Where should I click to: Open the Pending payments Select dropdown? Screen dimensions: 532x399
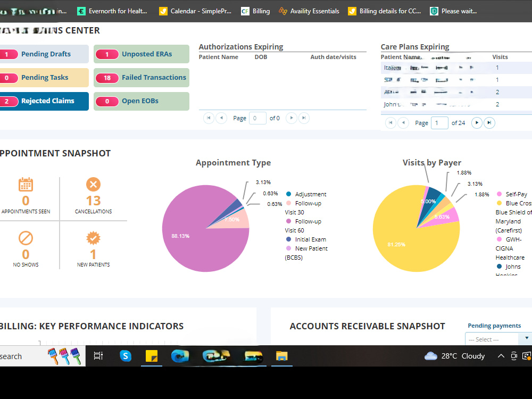point(498,339)
